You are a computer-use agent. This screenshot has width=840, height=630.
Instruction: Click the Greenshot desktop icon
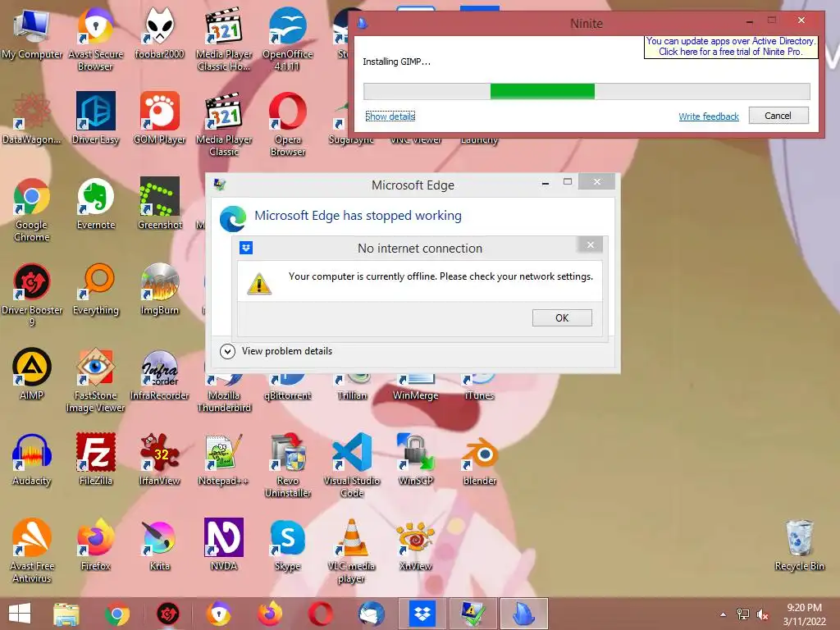point(160,204)
